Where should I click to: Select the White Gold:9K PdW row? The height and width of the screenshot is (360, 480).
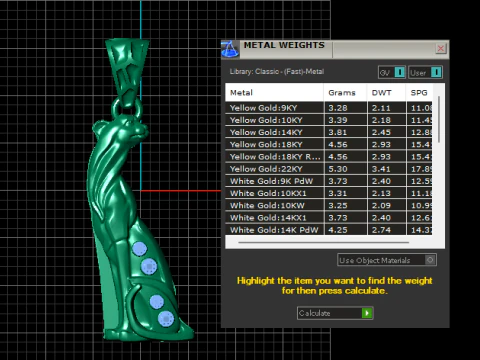tap(329, 181)
